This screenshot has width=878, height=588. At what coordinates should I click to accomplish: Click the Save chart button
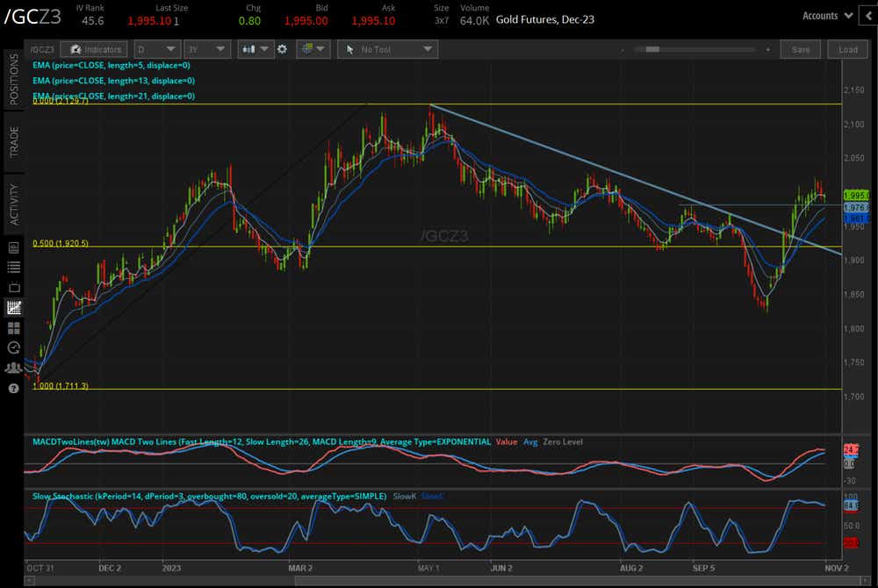tap(800, 50)
